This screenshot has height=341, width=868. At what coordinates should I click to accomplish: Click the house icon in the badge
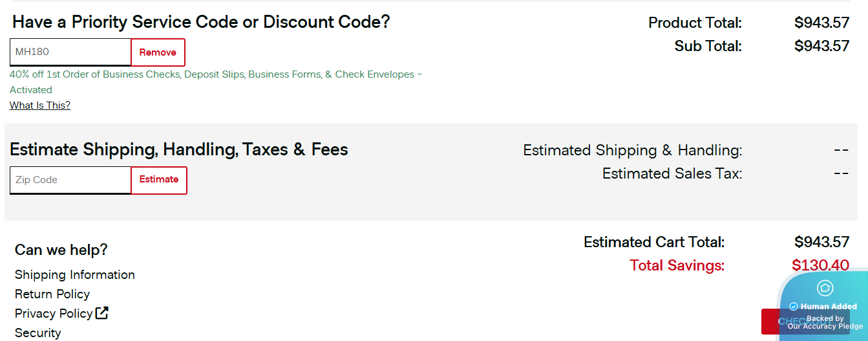[825, 288]
